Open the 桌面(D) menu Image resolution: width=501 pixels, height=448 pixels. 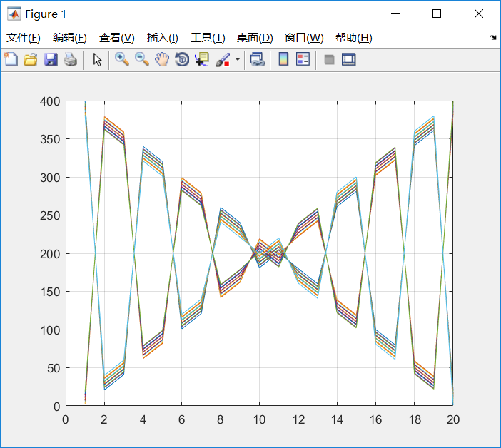[x=255, y=38]
